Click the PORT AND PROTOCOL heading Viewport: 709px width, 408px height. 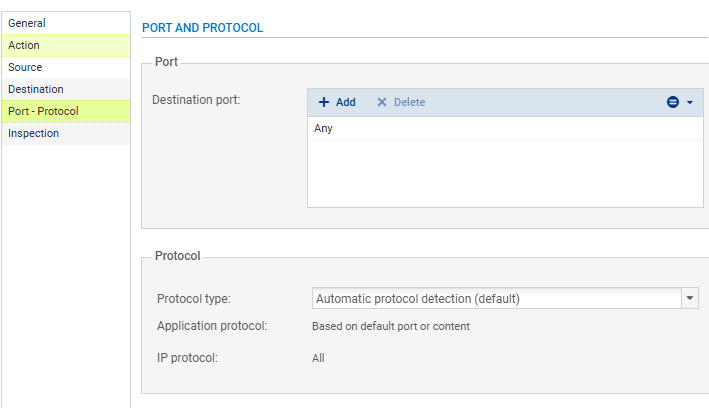203,28
